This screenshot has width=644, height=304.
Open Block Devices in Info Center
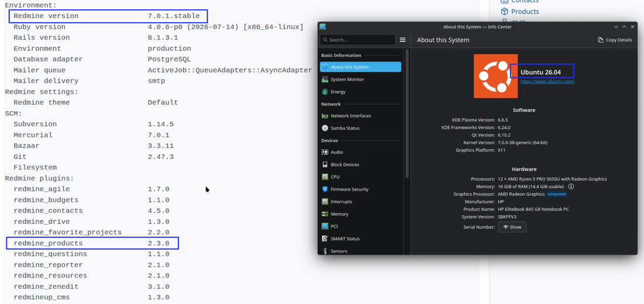coord(360,164)
